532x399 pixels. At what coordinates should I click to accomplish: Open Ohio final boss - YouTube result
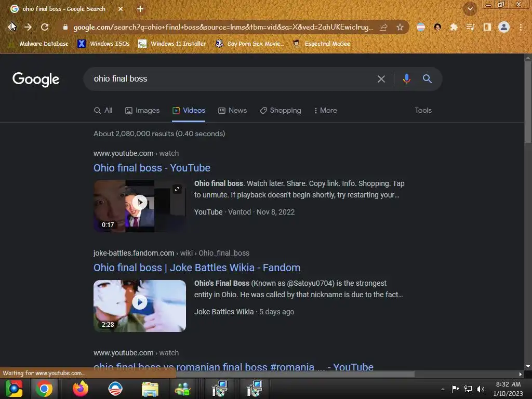click(x=152, y=168)
